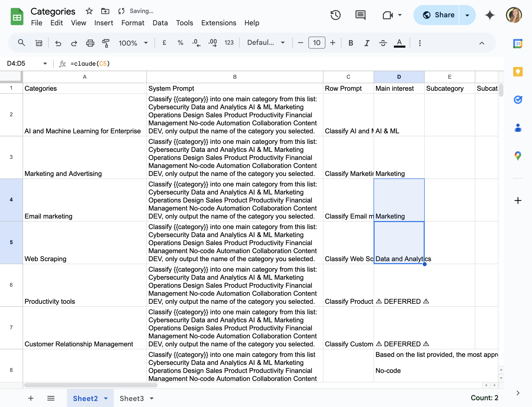This screenshot has height=407, width=532.
Task: Open the text color picker
Action: pyautogui.click(x=399, y=43)
